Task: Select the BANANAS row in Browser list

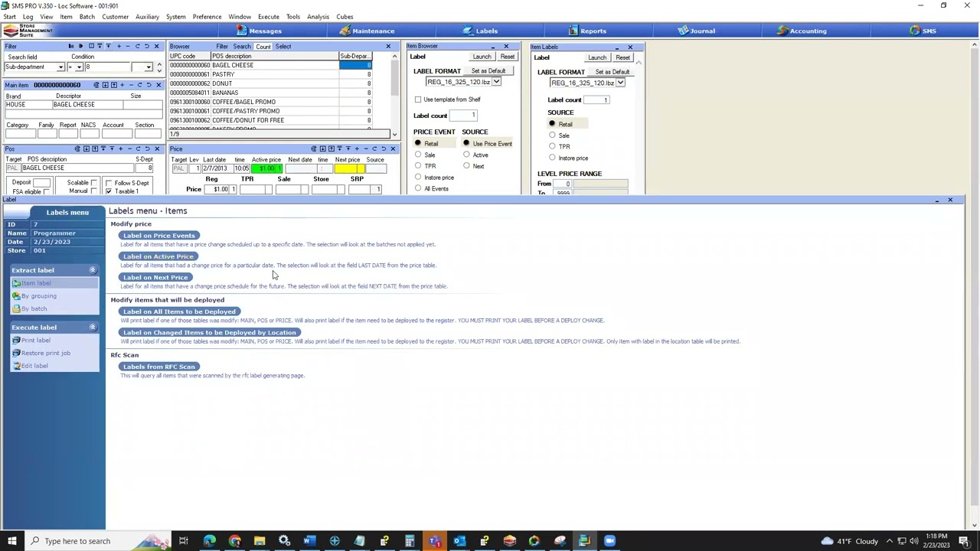Action: [x=271, y=93]
